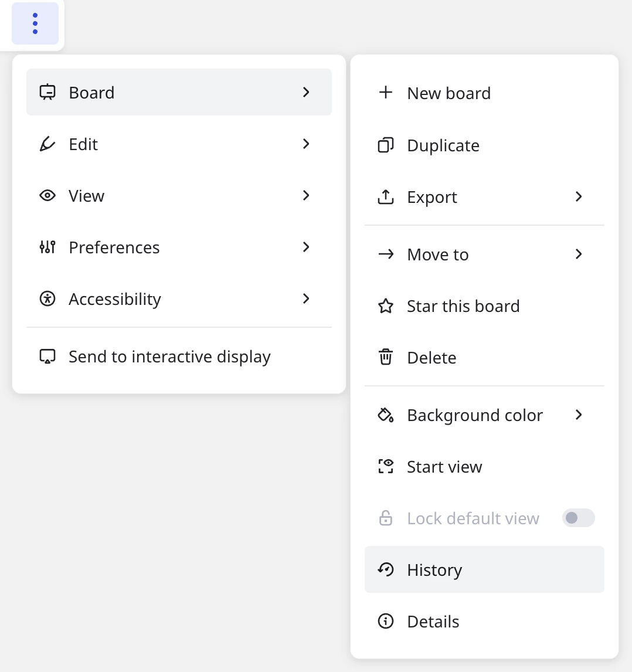Choose Send to interactive display
Screen dimensions: 632x672
pyautogui.click(x=169, y=357)
